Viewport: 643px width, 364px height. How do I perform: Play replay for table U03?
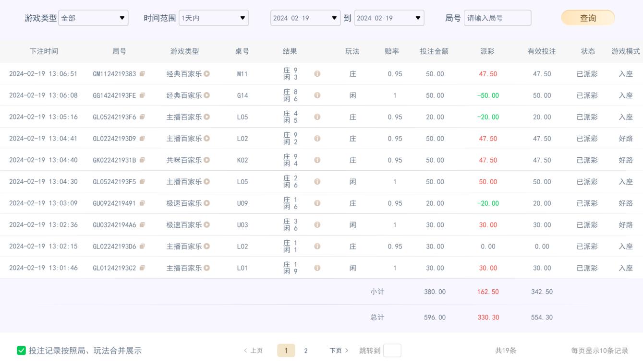tap(207, 225)
